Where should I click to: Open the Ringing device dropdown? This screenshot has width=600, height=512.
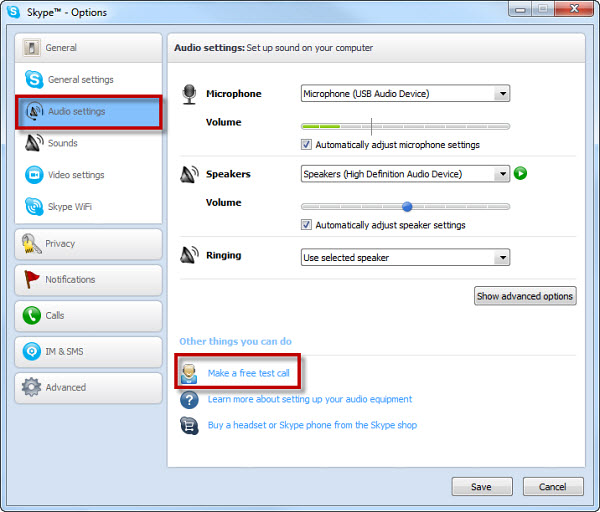coord(405,258)
